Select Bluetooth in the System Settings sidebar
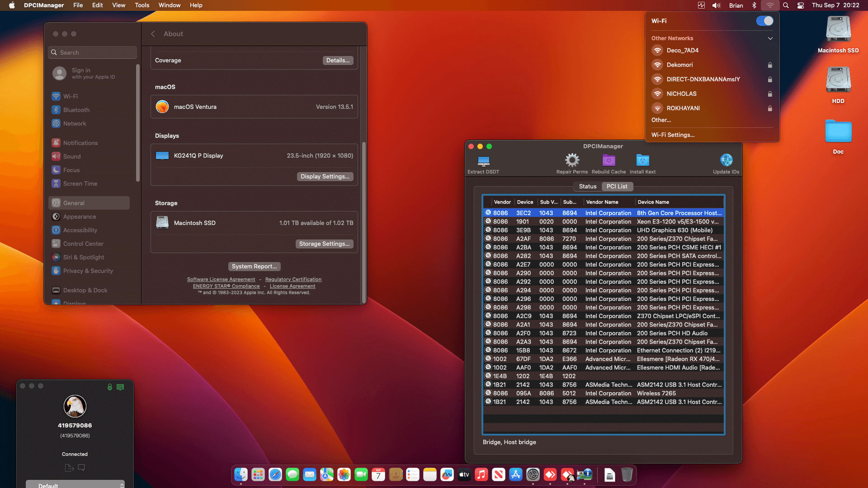868x488 pixels. click(76, 110)
